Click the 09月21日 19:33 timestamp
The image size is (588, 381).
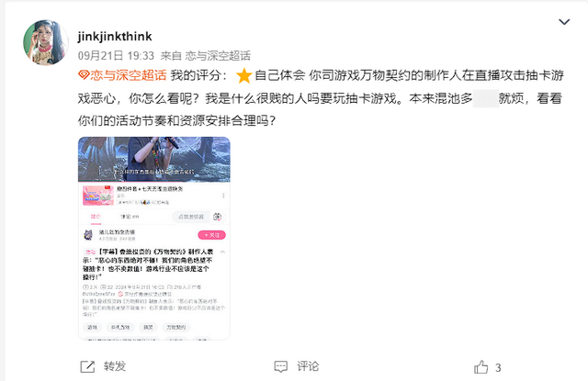pos(116,56)
